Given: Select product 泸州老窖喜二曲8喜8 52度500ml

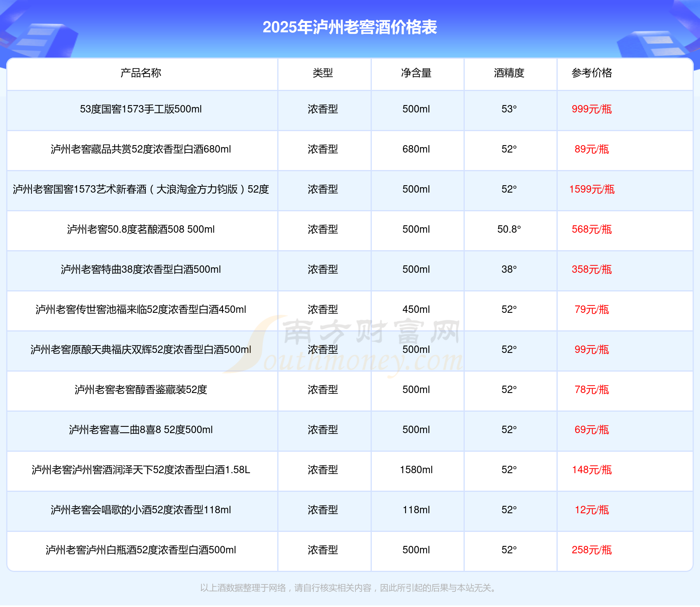Looking at the screenshot, I should click(x=141, y=430).
